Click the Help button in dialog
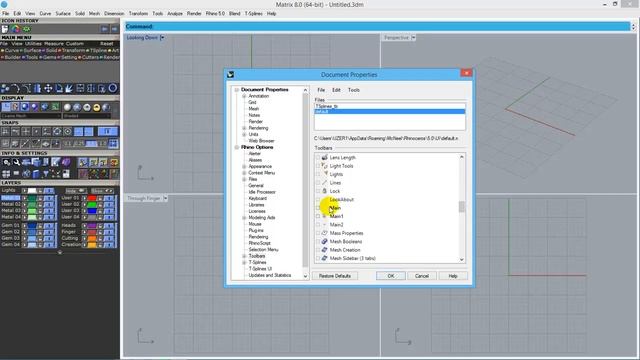 pos(453,276)
